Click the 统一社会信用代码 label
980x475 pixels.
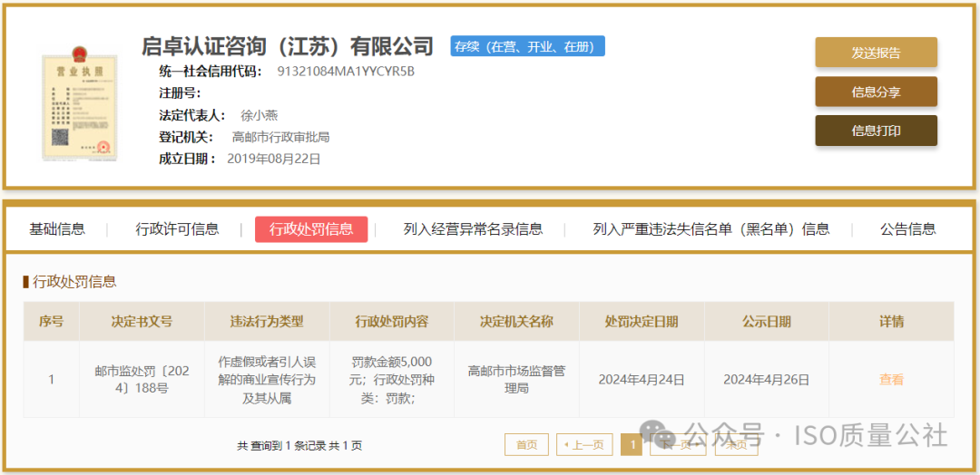pos(211,71)
